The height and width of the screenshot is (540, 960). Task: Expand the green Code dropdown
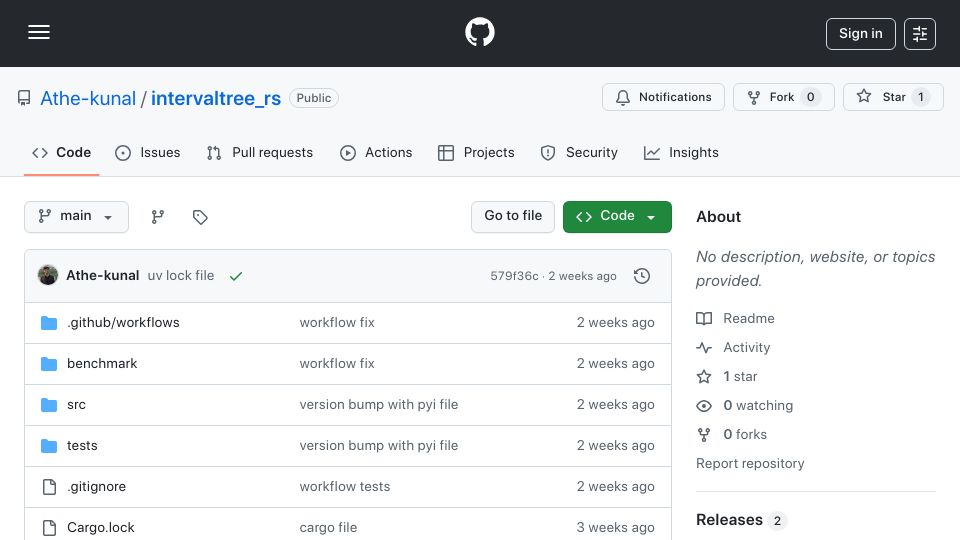(617, 217)
